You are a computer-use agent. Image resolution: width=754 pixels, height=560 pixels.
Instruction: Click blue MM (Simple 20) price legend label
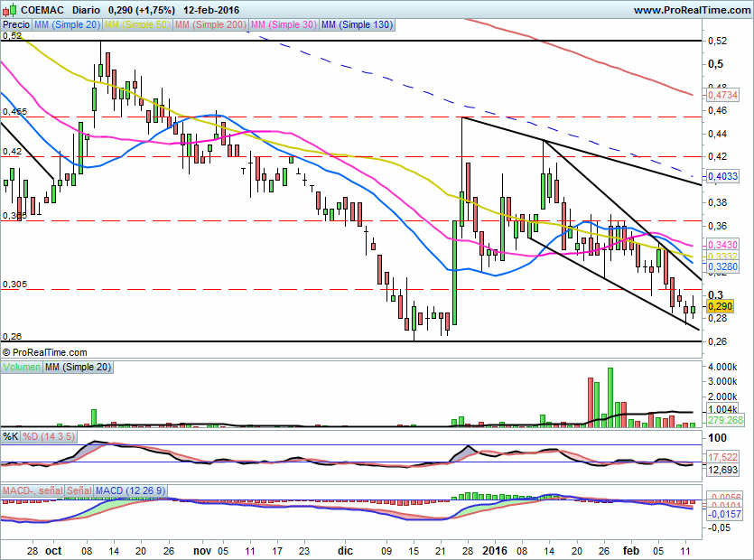[68, 24]
